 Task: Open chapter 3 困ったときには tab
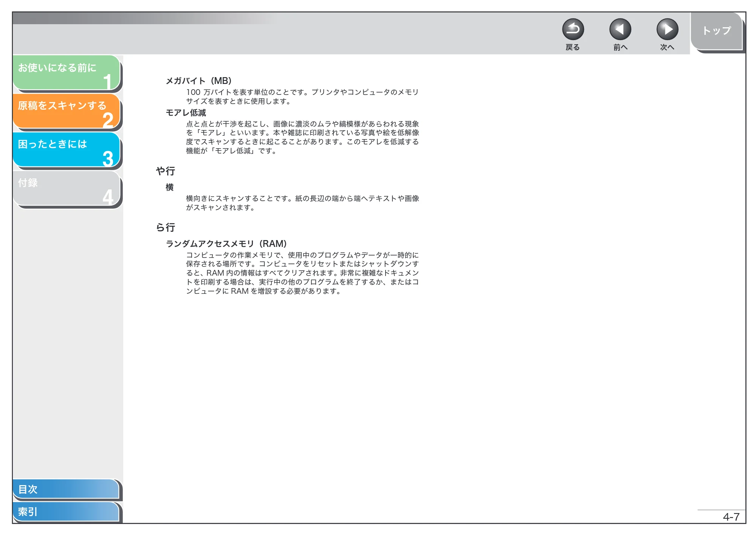pyautogui.click(x=67, y=149)
